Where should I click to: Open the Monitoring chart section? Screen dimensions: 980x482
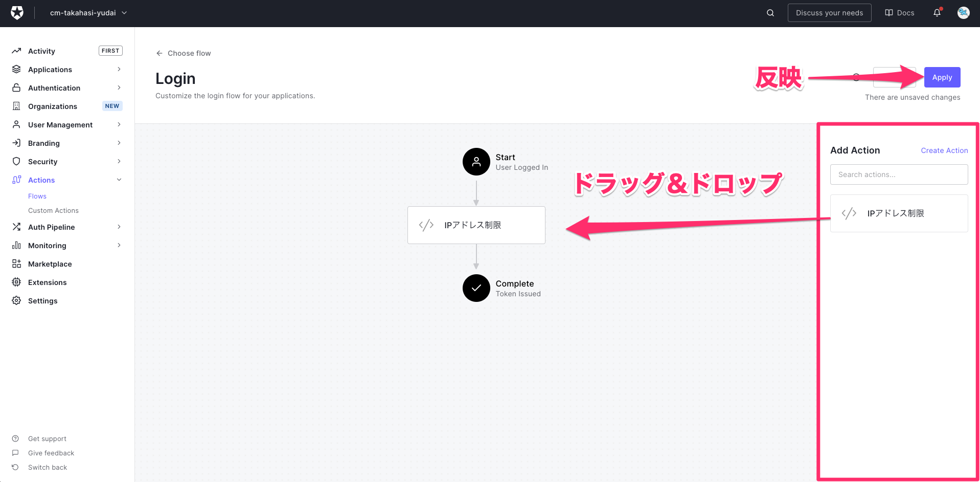[47, 245]
